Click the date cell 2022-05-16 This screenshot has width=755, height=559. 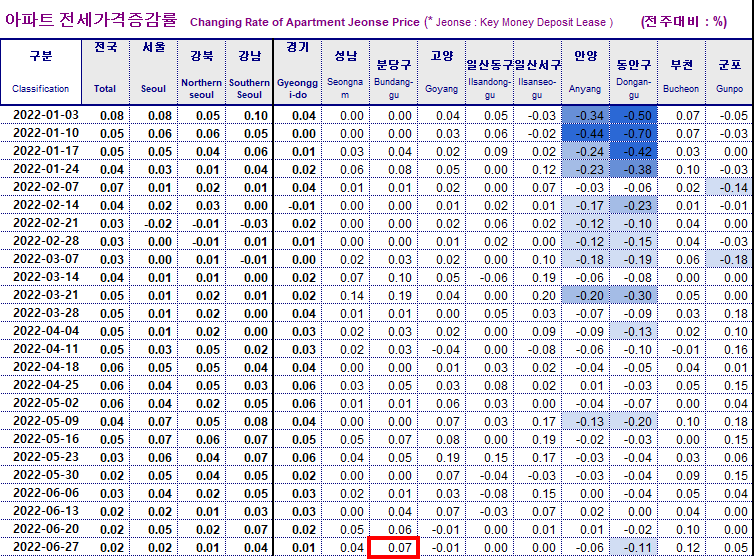click(46, 439)
